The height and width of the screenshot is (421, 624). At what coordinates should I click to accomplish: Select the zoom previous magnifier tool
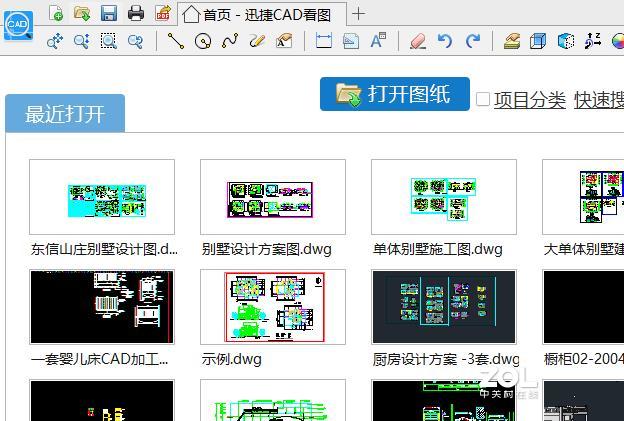point(136,41)
